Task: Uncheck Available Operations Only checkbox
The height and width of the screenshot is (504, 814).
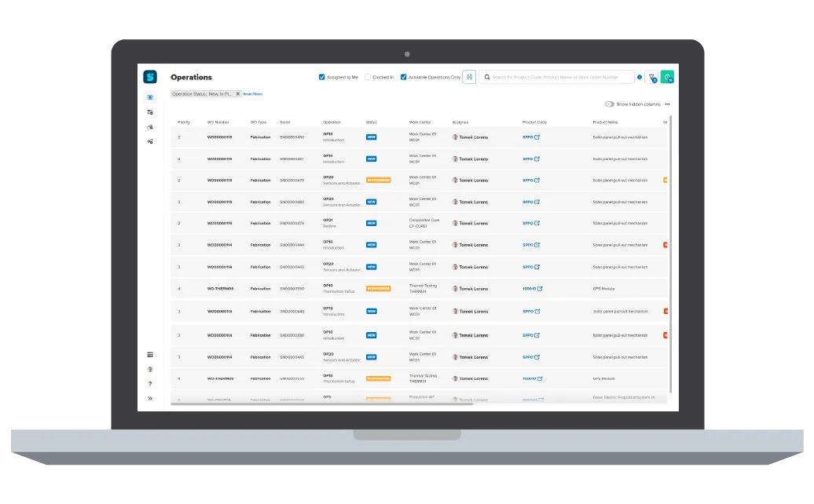Action: pos(404,77)
